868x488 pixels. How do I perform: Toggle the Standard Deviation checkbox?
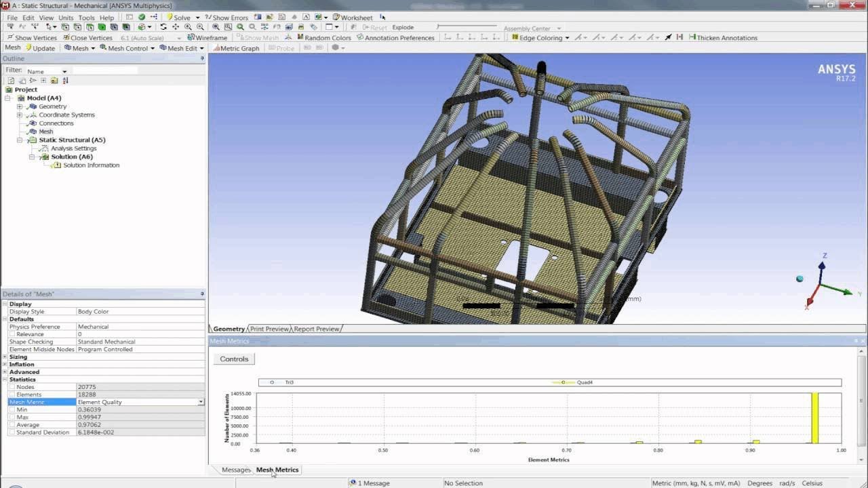tap(12, 432)
